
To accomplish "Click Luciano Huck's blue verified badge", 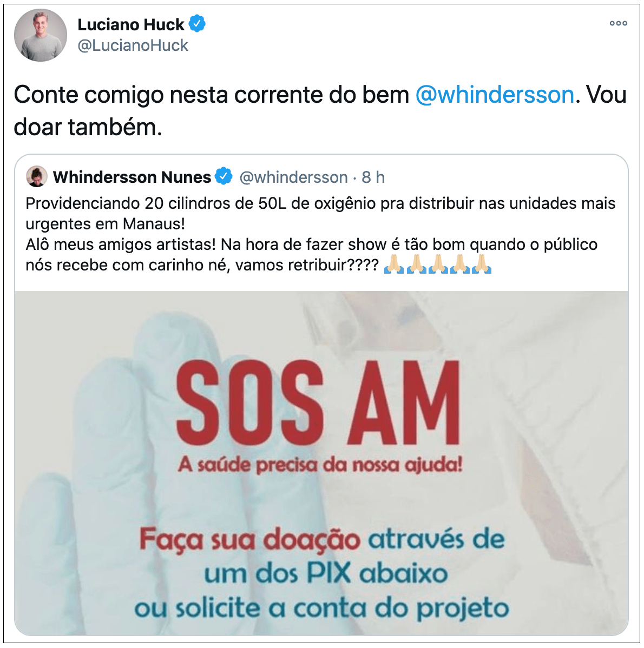I will pyautogui.click(x=197, y=24).
